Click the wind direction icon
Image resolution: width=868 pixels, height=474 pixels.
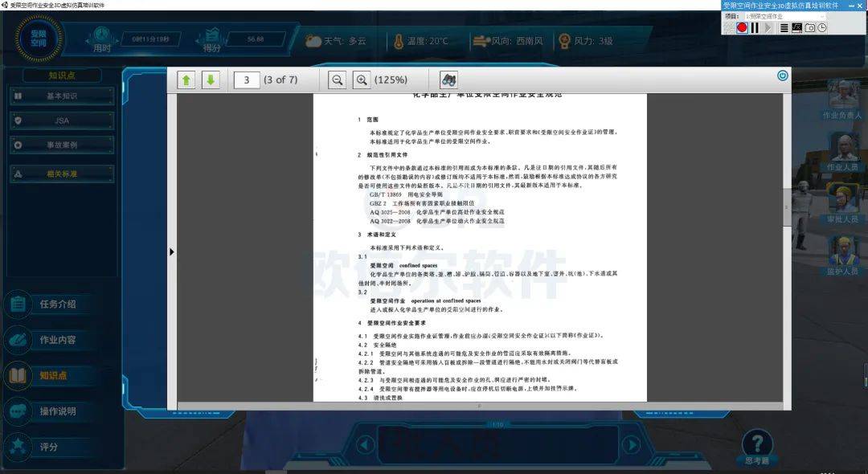click(481, 41)
